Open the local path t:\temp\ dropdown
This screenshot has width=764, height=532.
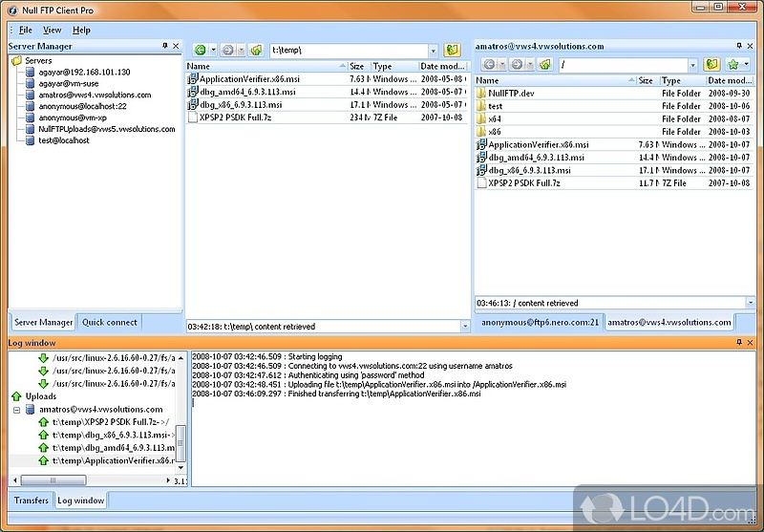coord(433,51)
